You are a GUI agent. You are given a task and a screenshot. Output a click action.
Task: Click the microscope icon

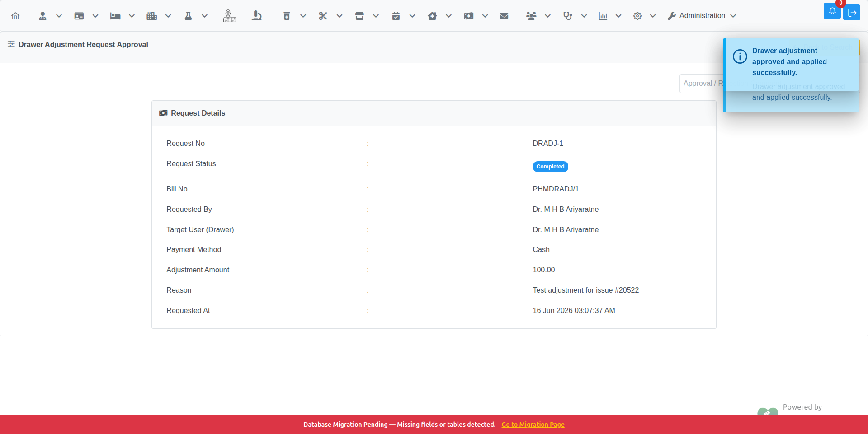(x=257, y=16)
